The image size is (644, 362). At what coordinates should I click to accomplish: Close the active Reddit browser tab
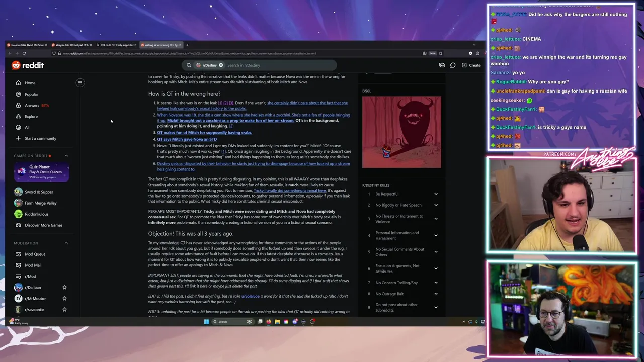pos(181,45)
